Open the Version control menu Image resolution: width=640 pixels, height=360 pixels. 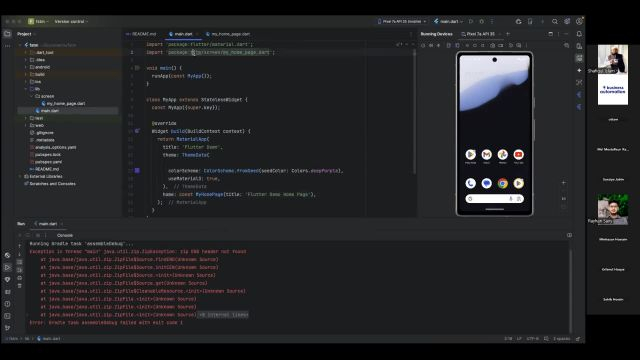point(71,21)
